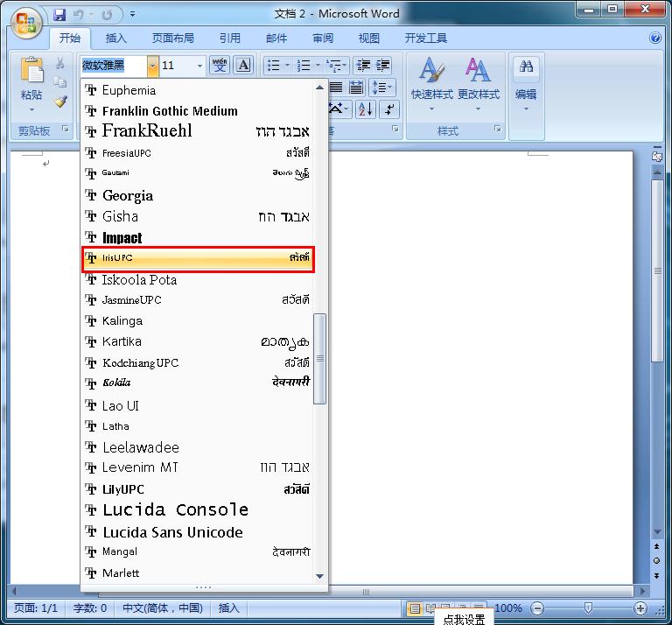Open paragraph dialog launcher

395,129
